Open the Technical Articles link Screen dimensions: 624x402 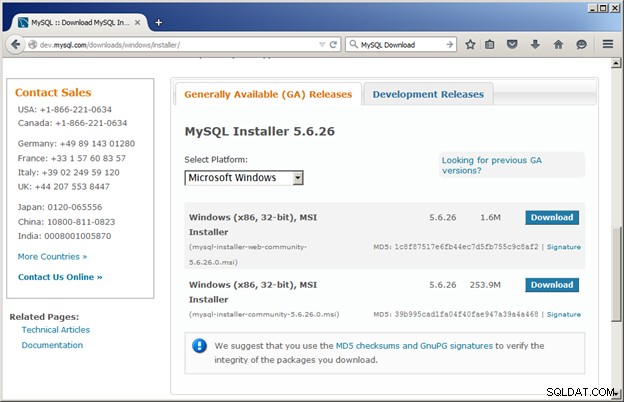(x=56, y=330)
